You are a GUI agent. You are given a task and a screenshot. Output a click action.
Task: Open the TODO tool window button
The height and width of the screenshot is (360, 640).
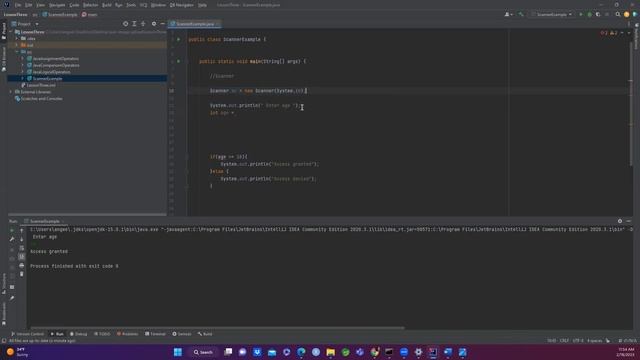click(102, 334)
